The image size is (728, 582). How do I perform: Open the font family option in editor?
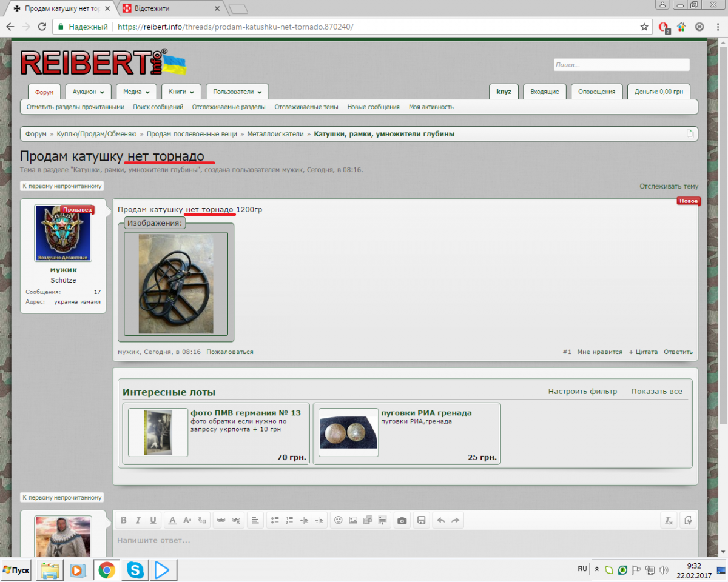(x=202, y=520)
